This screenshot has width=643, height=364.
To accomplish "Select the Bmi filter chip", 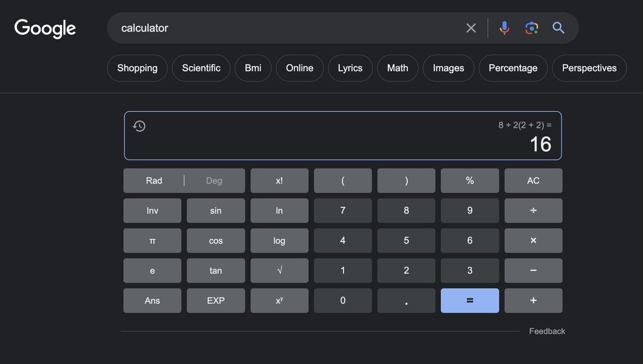I will 253,68.
